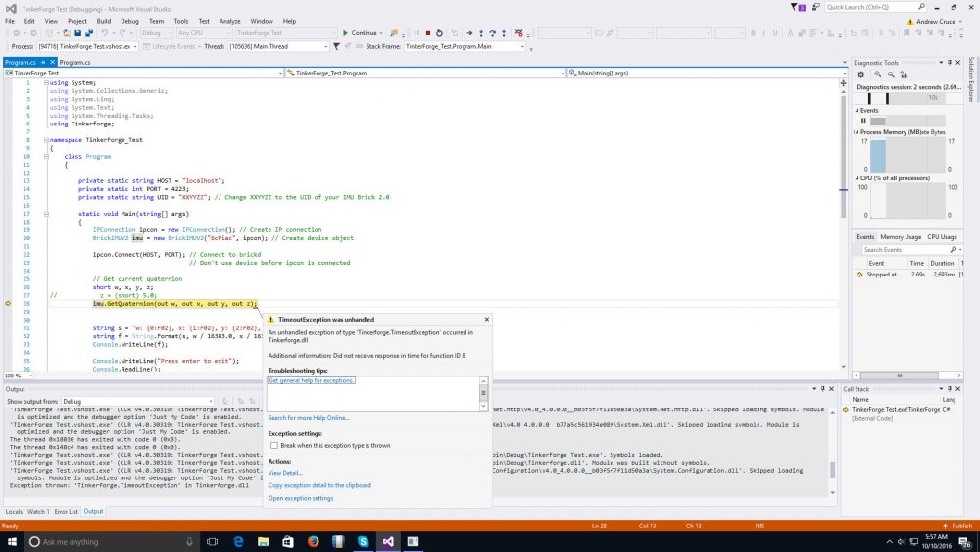Switch to the Error List tab
Screen dimensions: 980x552
[66, 511]
